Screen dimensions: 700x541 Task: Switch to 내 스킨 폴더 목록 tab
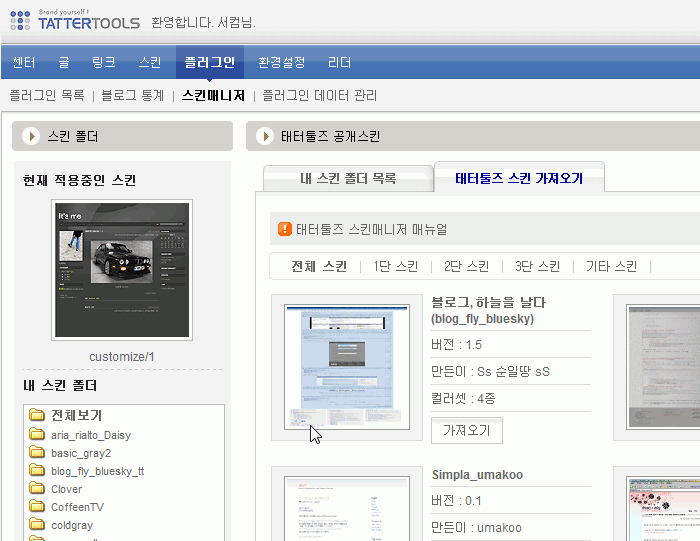pos(348,179)
